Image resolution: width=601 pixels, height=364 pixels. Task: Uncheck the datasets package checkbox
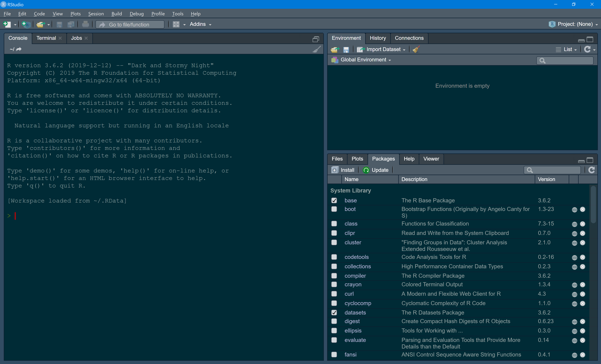(334, 313)
